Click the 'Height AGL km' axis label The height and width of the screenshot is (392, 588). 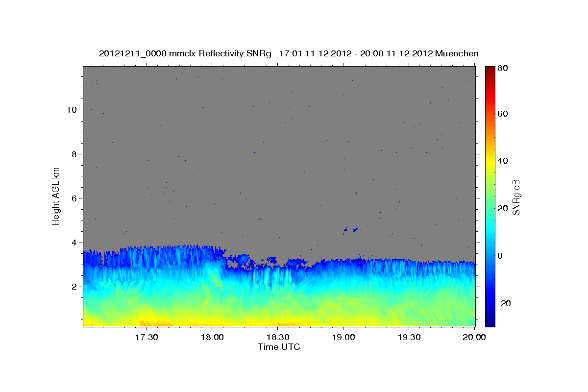coord(56,196)
